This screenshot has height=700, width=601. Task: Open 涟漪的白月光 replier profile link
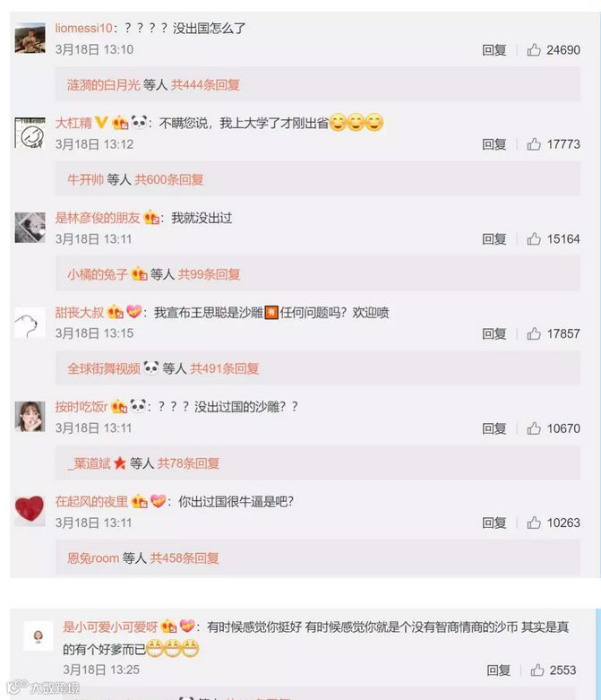click(x=104, y=84)
